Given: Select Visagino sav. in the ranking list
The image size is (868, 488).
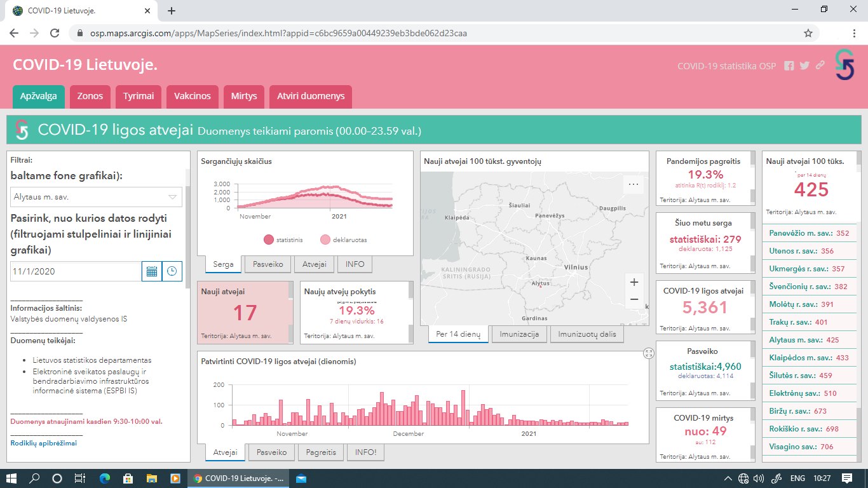Looking at the screenshot, I should click(809, 447).
